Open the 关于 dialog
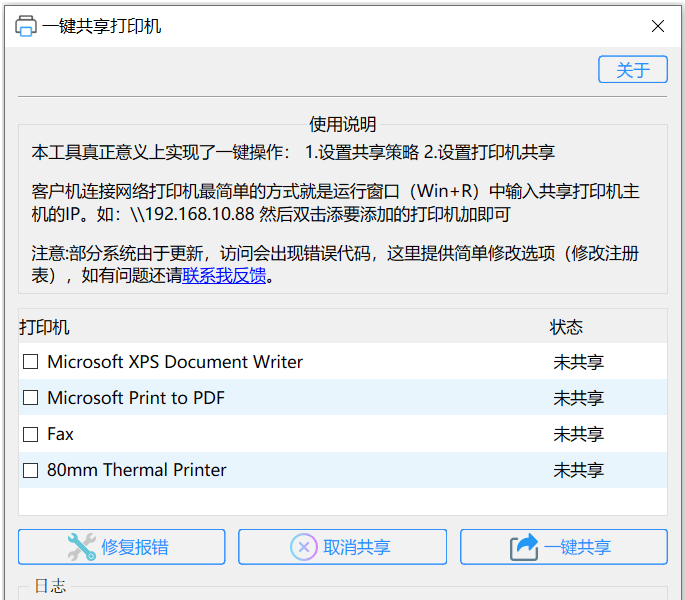Image resolution: width=685 pixels, height=600 pixels. pos(632,69)
